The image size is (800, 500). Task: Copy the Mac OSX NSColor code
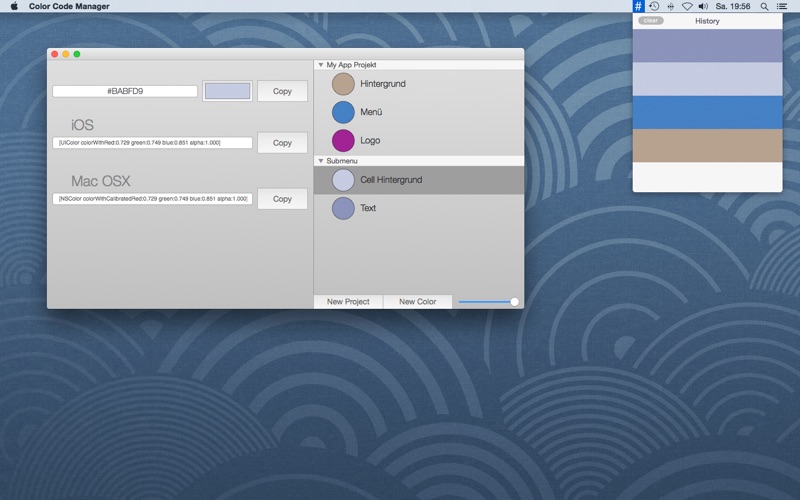click(282, 199)
